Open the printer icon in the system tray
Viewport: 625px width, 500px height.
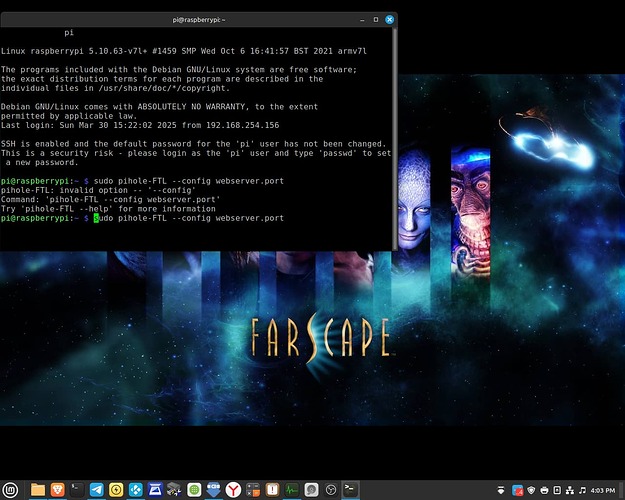pos(546,490)
